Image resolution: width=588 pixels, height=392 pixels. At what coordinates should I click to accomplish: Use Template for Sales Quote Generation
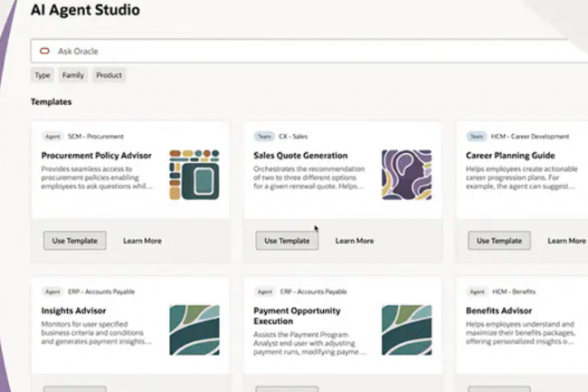coord(287,241)
